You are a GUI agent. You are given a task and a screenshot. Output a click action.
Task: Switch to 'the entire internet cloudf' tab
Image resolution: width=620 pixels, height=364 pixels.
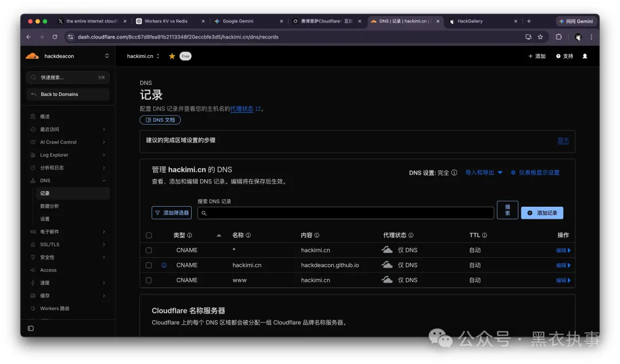click(x=92, y=21)
